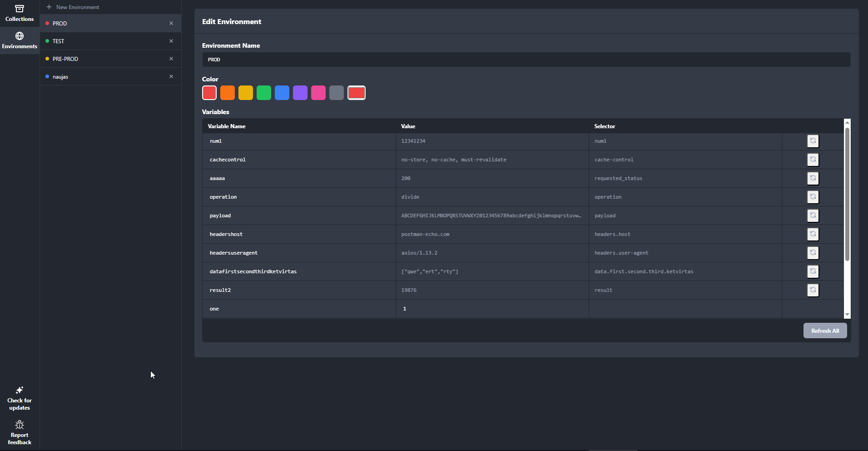The image size is (868, 451).
Task: Delete the naujas environment
Action: (x=171, y=76)
